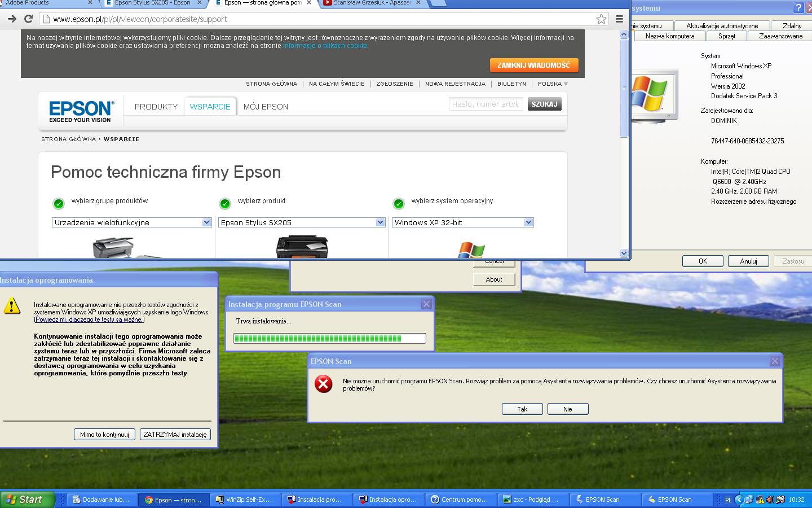This screenshot has width=812, height=508.
Task: Click 'ZATRZYMAJ instalację' button
Action: (175, 435)
